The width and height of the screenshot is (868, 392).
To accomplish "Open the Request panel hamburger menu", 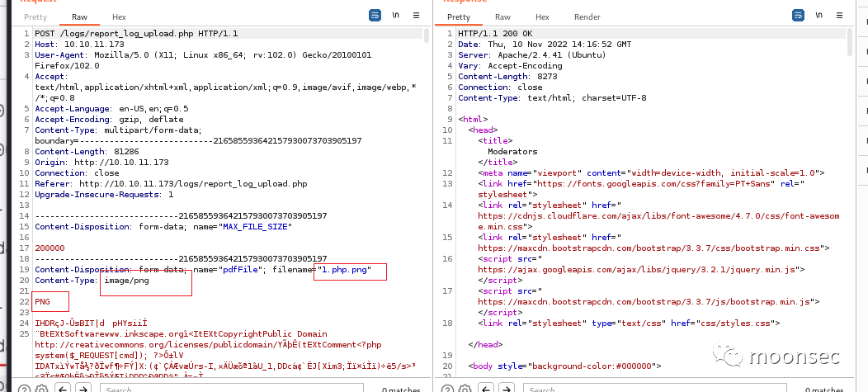I will pyautogui.click(x=417, y=16).
